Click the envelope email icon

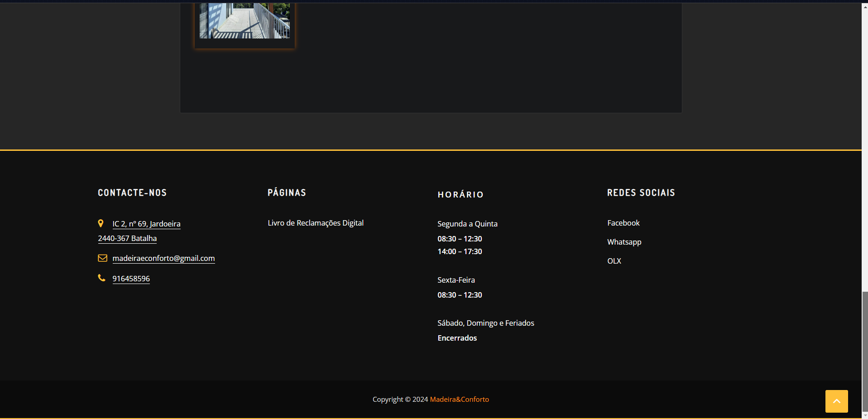tap(102, 258)
